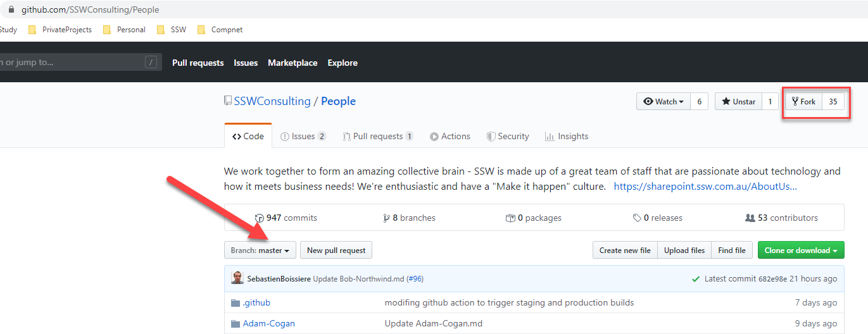Screen dimensions: 868x334
Task: Click the Find file button
Action: 732,250
